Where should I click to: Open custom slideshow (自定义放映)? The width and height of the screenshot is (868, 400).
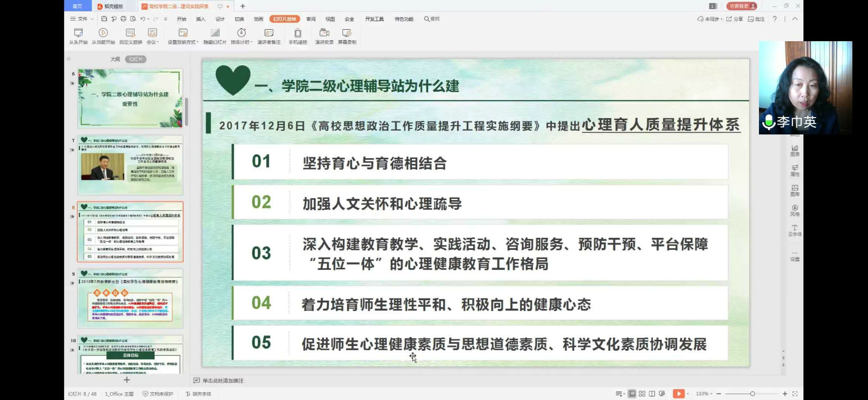[130, 36]
